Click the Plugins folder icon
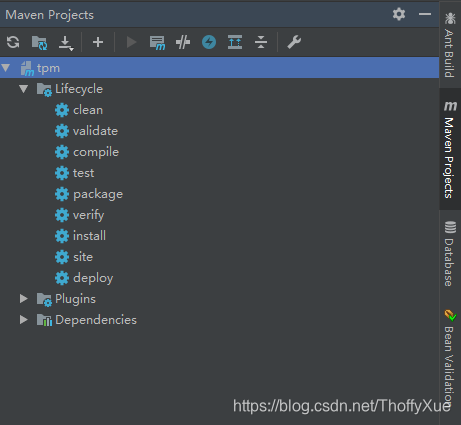Screen dimensions: 461x425 point(44,299)
